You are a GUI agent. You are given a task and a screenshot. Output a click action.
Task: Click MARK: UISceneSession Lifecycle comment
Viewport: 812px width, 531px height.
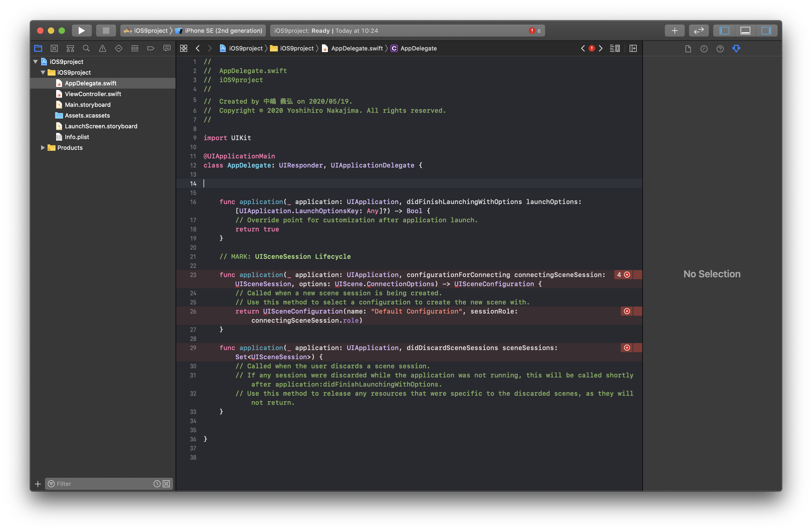285,256
